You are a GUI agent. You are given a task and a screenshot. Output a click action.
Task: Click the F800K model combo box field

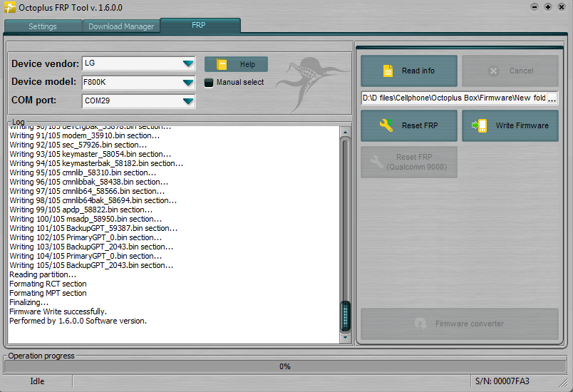pos(138,82)
